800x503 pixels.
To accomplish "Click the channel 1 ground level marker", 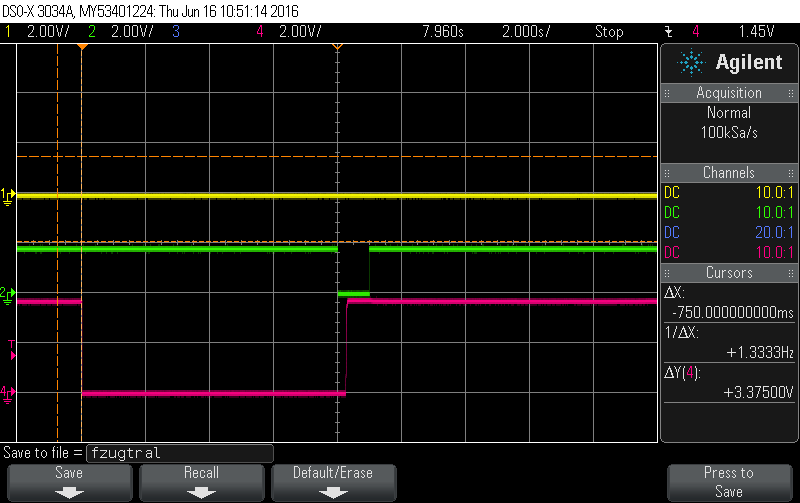I will tap(8, 196).
